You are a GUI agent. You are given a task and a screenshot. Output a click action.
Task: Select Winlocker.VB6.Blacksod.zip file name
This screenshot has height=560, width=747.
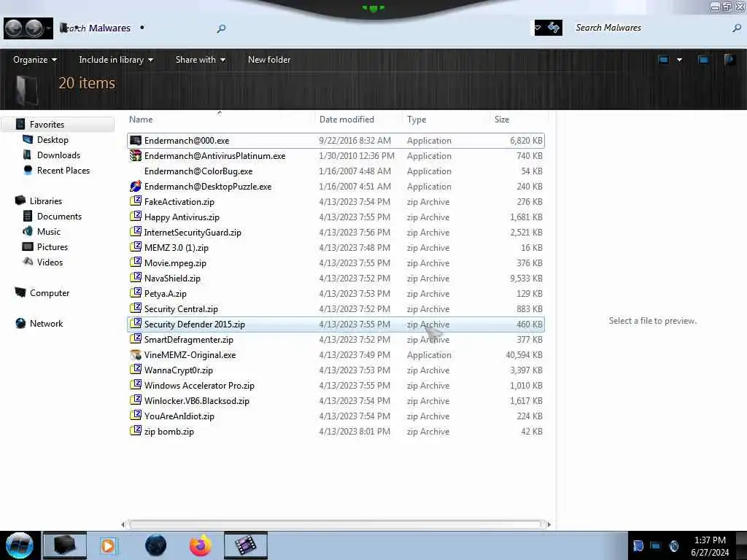(x=197, y=401)
